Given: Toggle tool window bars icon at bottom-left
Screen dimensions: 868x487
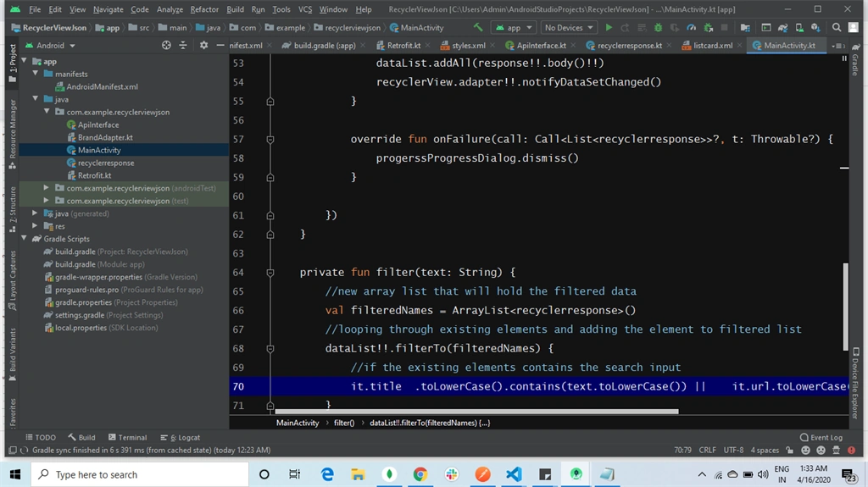Looking at the screenshot, I should [12, 450].
